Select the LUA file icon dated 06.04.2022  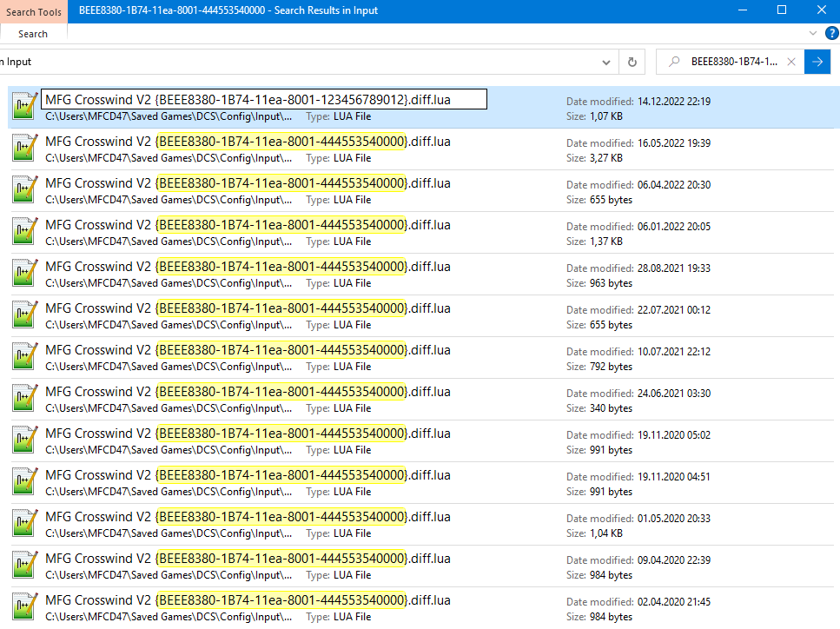24,189
